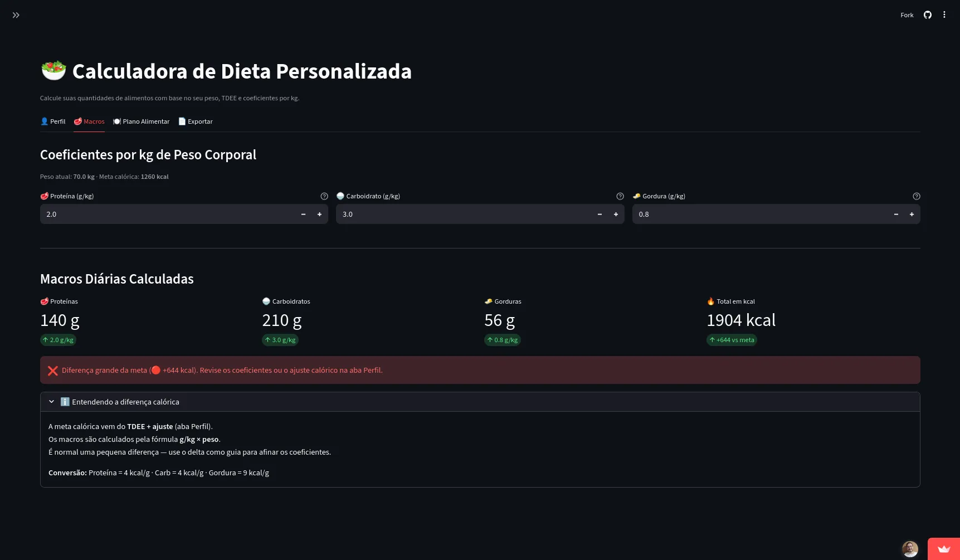
Task: Collapse the Entendendo a diferença calórica expander
Action: pyautogui.click(x=480, y=402)
